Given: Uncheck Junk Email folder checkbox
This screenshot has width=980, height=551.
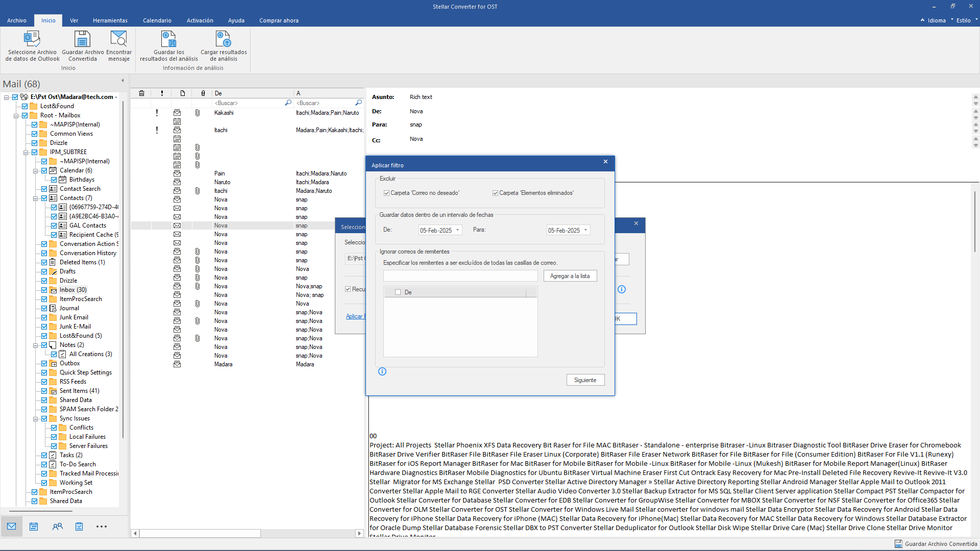Looking at the screenshot, I should pyautogui.click(x=44, y=317).
